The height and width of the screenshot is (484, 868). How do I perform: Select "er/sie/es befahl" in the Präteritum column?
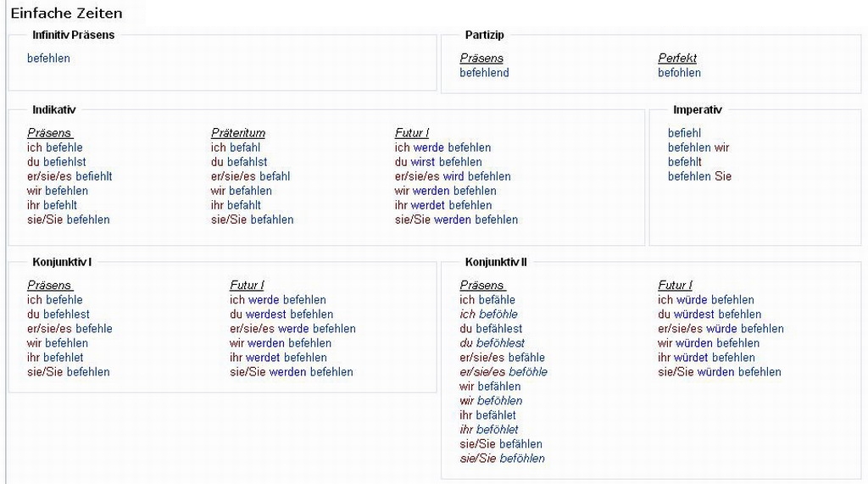[250, 176]
